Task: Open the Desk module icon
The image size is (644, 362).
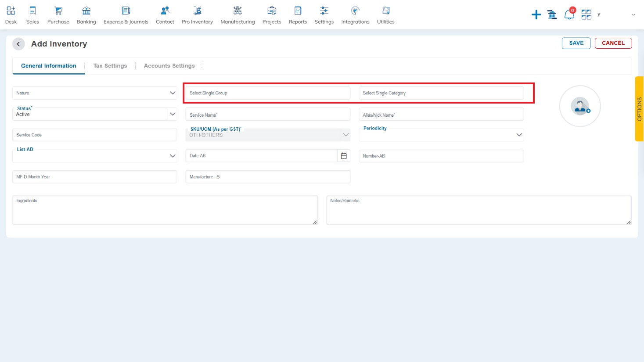Action: (x=11, y=11)
